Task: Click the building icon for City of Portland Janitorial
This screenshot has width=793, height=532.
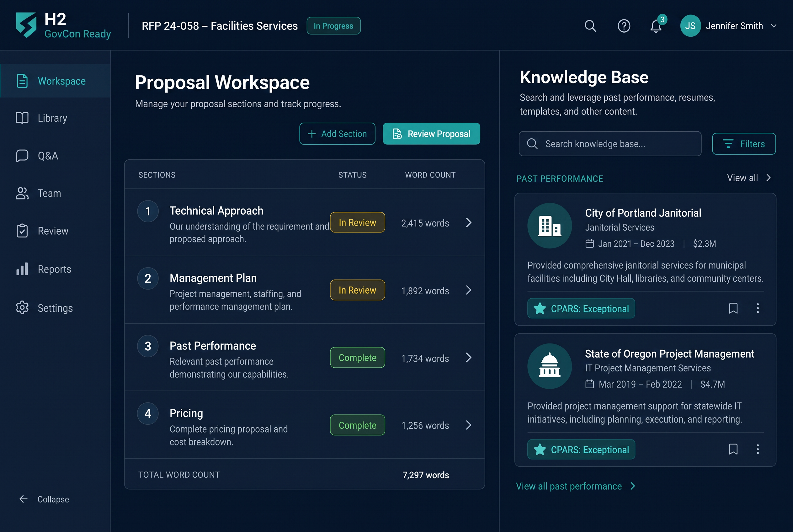Action: click(549, 226)
